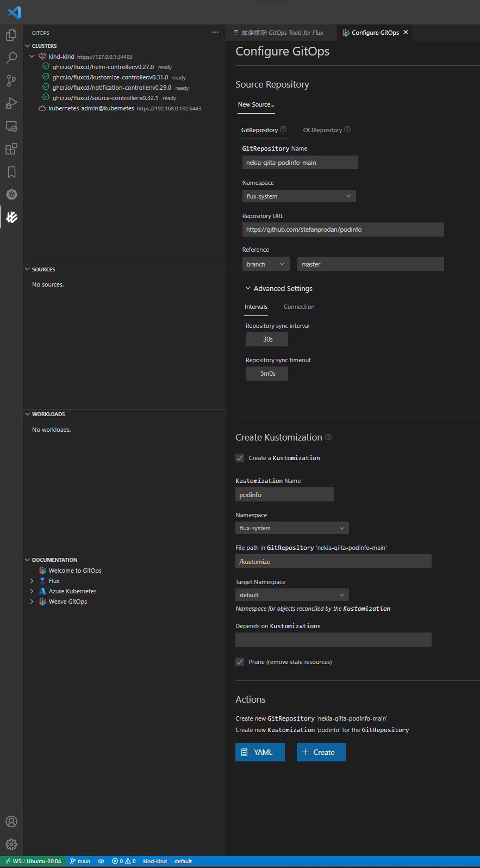Click the VS Code logo icon
Image resolution: width=480 pixels, height=868 pixels.
[15, 11]
